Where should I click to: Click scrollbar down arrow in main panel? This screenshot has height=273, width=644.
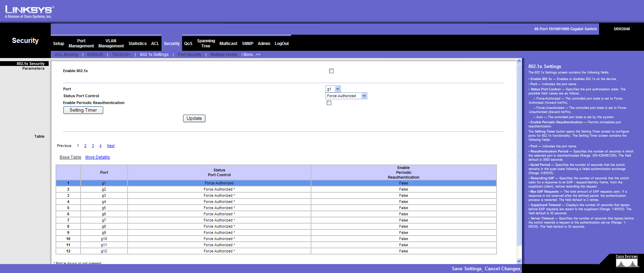[519, 261]
